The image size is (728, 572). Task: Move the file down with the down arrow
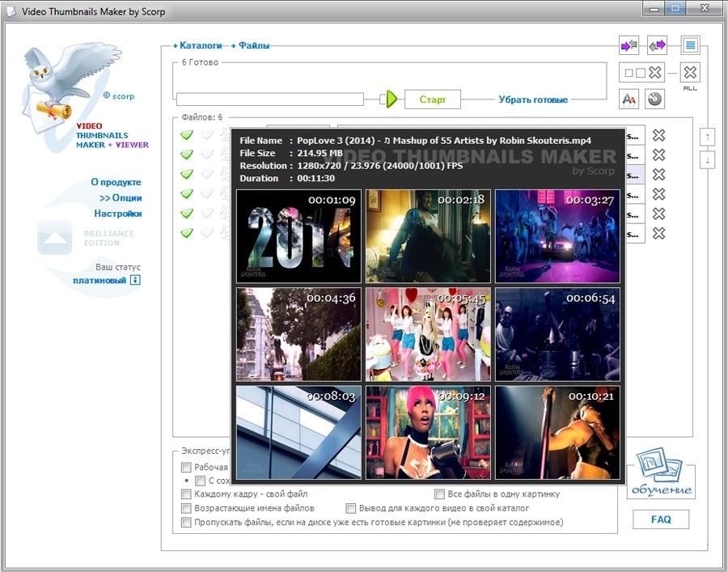coord(708,160)
